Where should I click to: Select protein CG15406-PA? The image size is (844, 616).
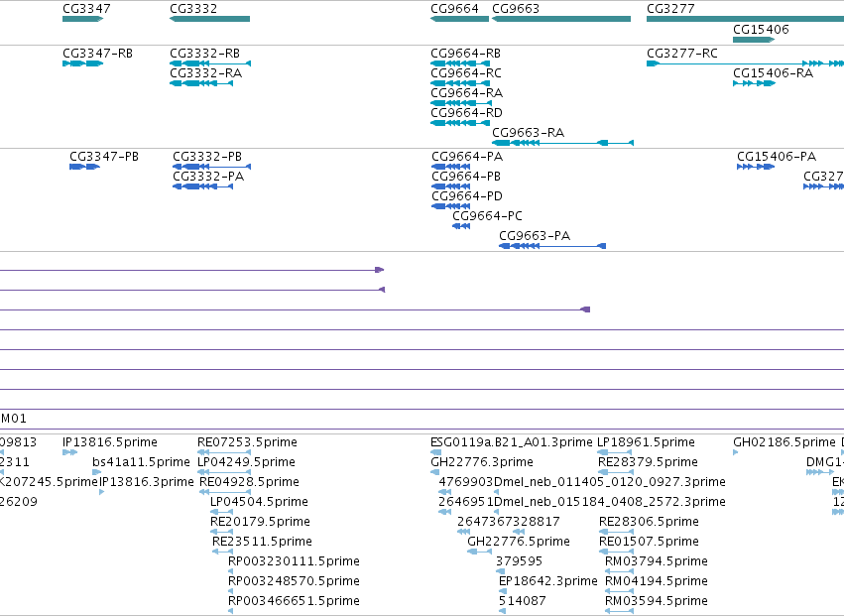coord(755,167)
